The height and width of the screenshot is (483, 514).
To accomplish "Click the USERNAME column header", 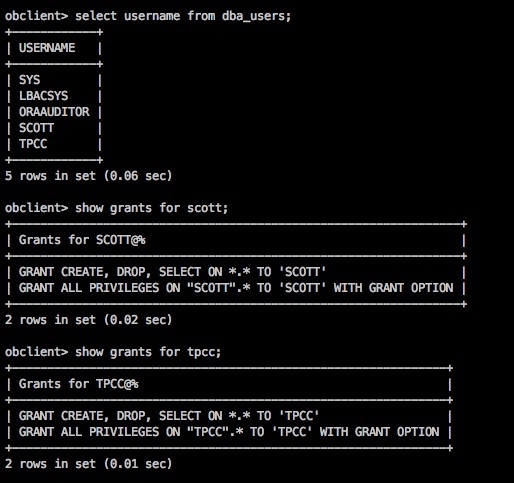I will pyautogui.click(x=47, y=48).
